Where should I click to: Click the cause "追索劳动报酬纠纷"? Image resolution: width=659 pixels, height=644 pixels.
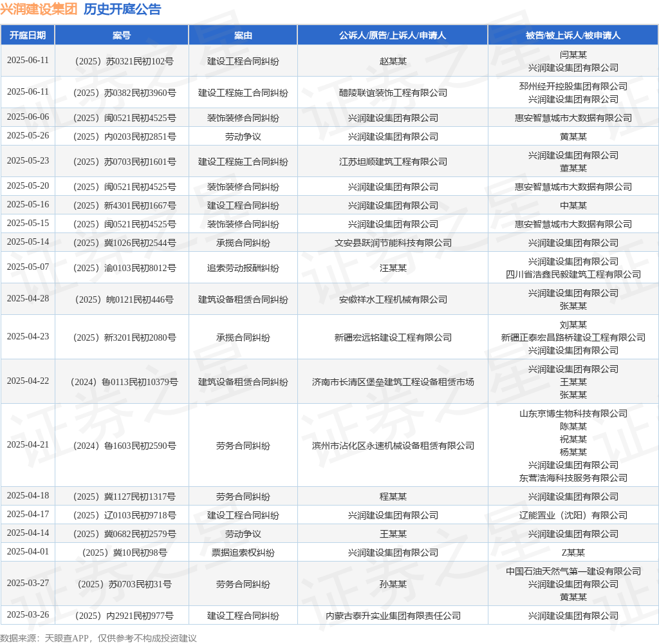coord(243,268)
